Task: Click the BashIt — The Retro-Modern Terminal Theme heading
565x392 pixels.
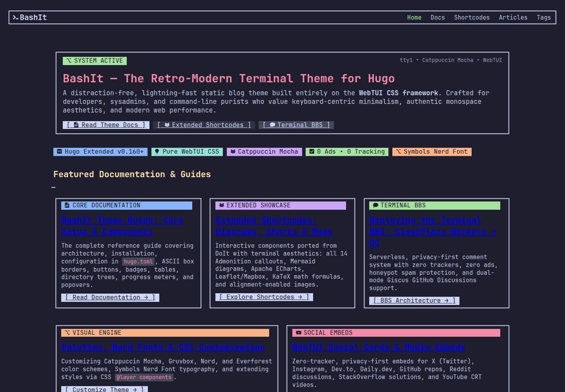Action: pyautogui.click(x=229, y=78)
